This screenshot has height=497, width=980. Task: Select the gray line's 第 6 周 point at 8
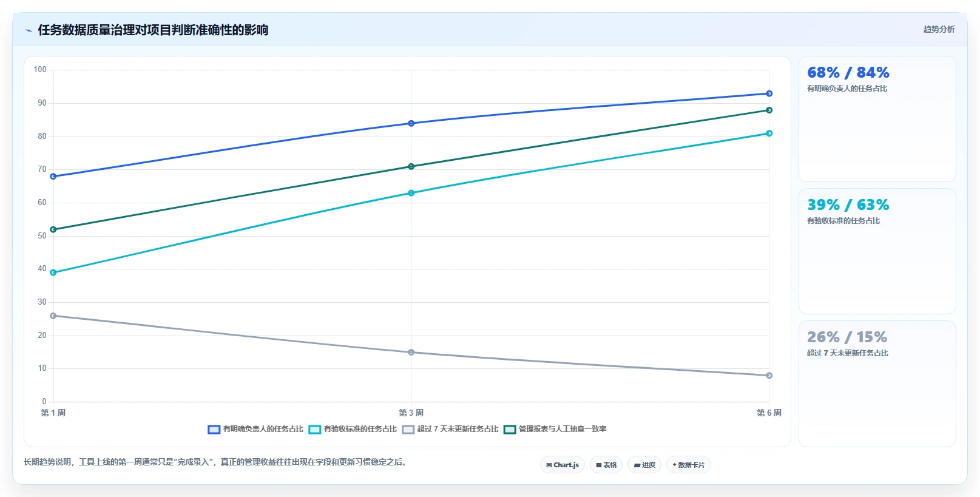[769, 376]
